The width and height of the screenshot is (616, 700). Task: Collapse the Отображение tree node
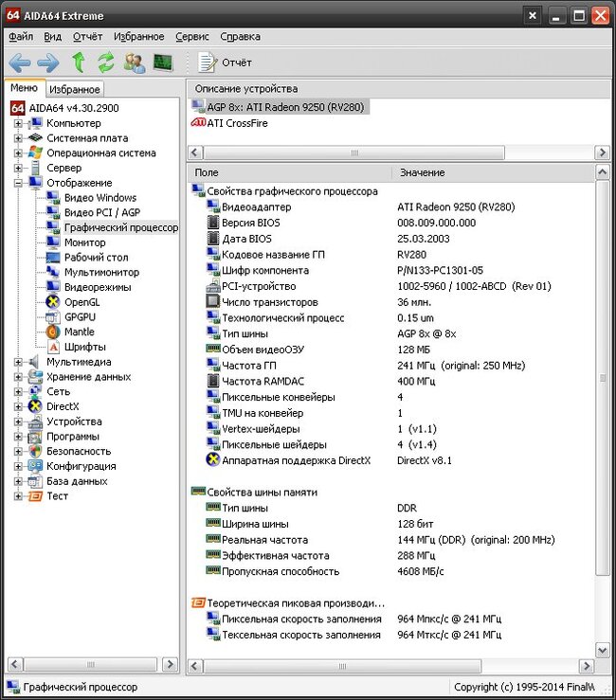(x=18, y=183)
